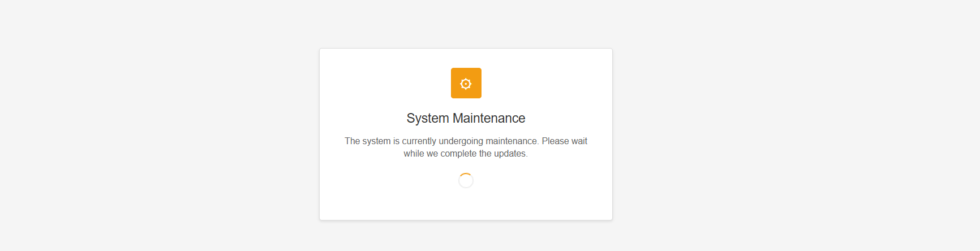Click the word "undergoing" in the message

[x=460, y=141]
